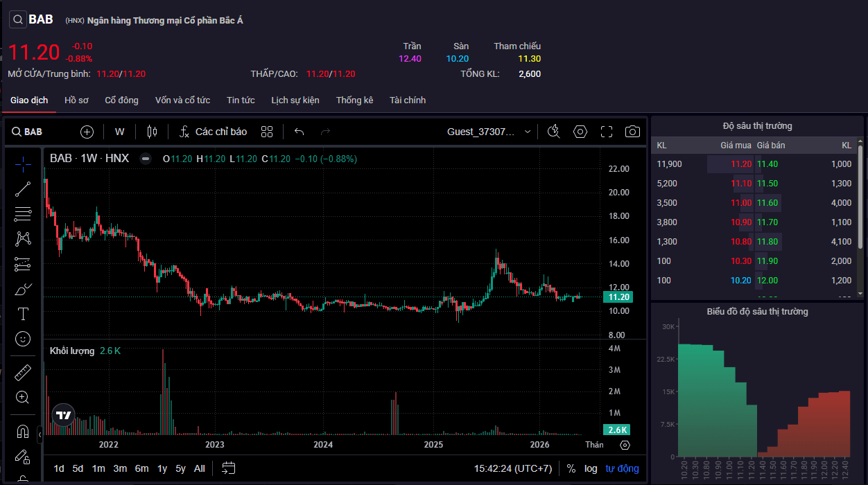Collapse the legend with the minus button
The height and width of the screenshot is (485, 868).
pos(146,158)
